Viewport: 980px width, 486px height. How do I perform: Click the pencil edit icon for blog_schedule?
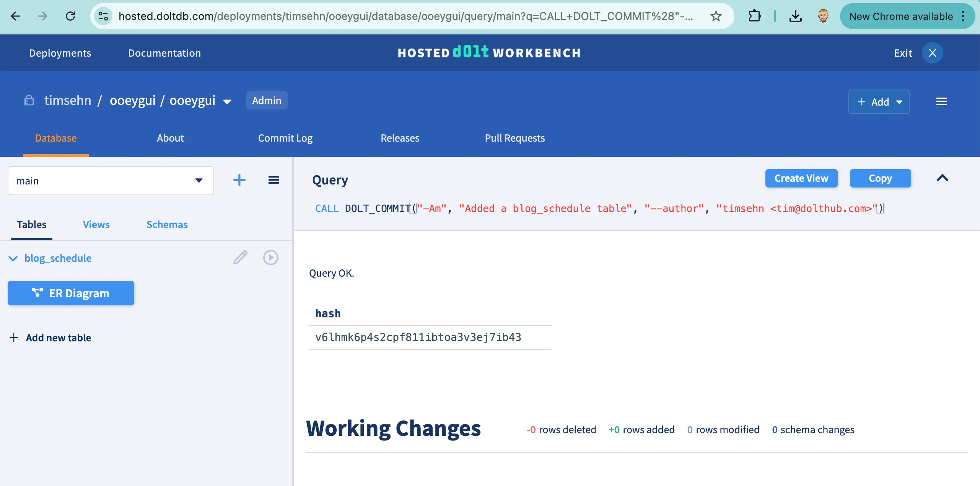pos(240,258)
